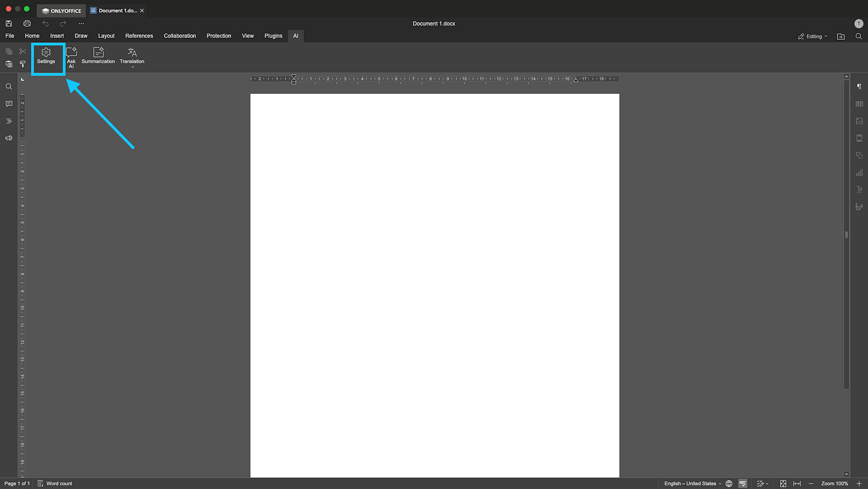Click inside the blank document page
Screen dimensions: 868x489
pos(435,285)
